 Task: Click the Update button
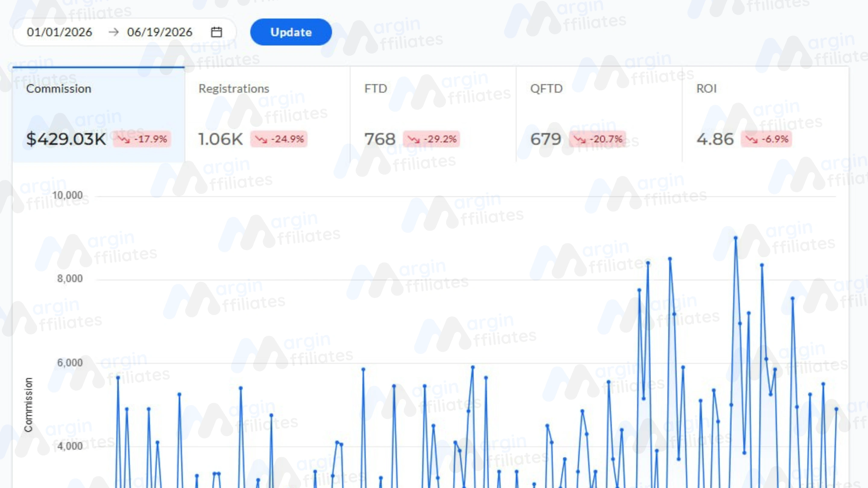[x=291, y=32]
